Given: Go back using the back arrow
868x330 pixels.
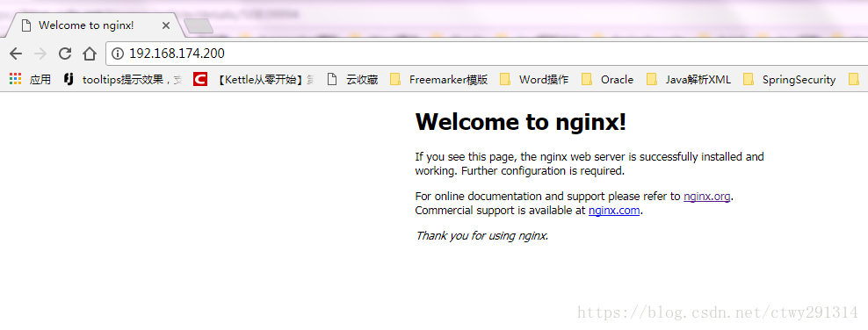Looking at the screenshot, I should tap(16, 54).
